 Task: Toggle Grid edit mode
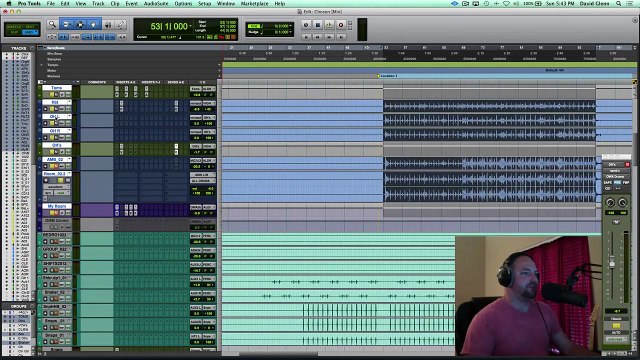(31, 32)
